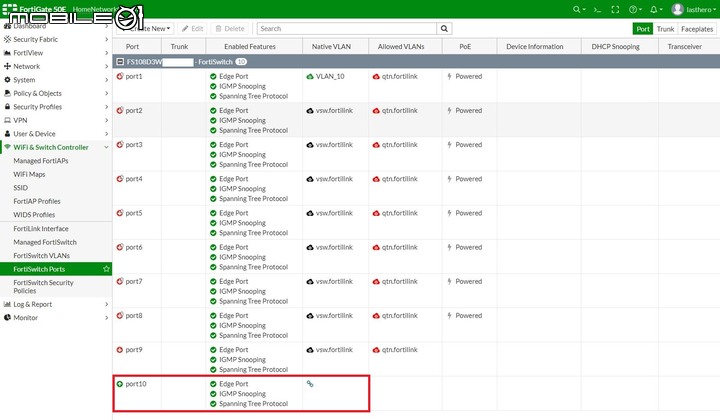Click vsw.fortilink on port6 row

(x=334, y=247)
